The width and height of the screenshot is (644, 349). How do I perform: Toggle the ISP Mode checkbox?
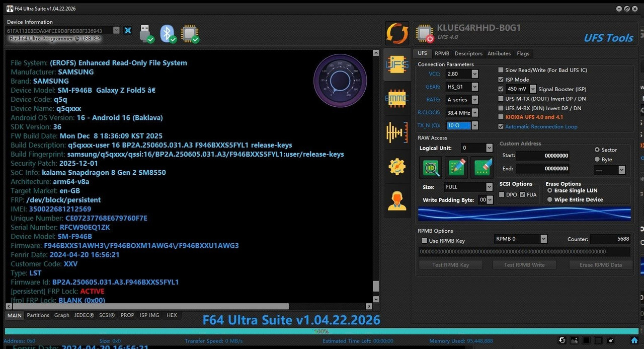point(501,80)
